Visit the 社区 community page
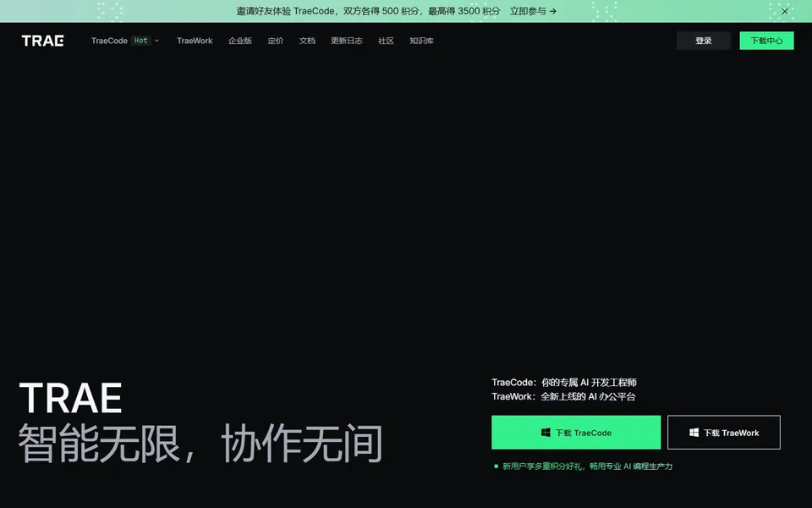 [386, 41]
